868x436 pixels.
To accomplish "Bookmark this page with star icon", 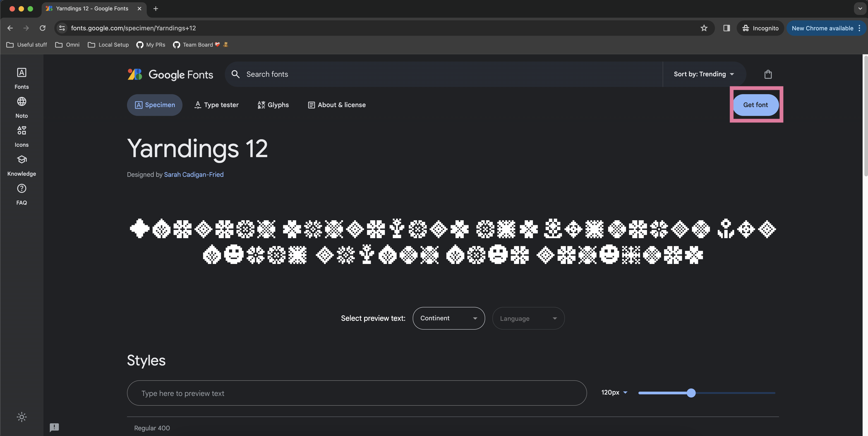I will tap(704, 28).
